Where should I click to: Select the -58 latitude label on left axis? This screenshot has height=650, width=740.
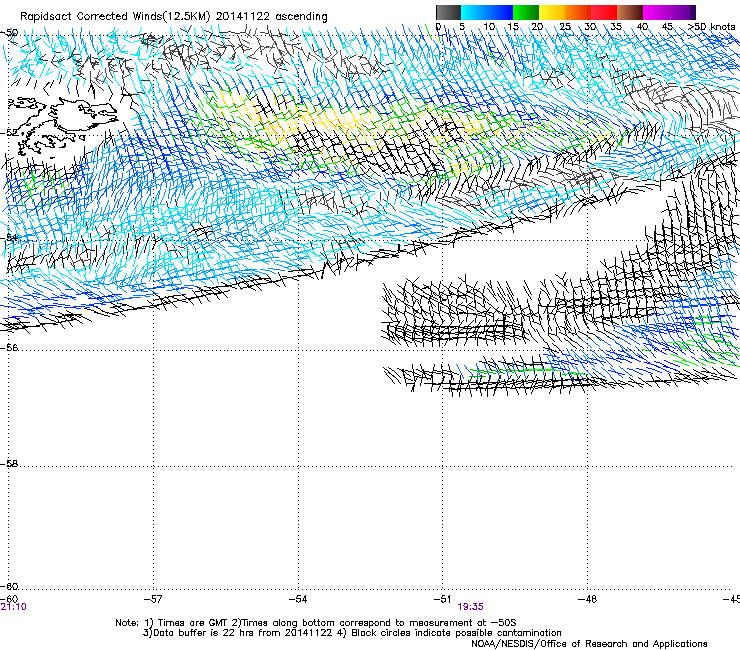9,464
